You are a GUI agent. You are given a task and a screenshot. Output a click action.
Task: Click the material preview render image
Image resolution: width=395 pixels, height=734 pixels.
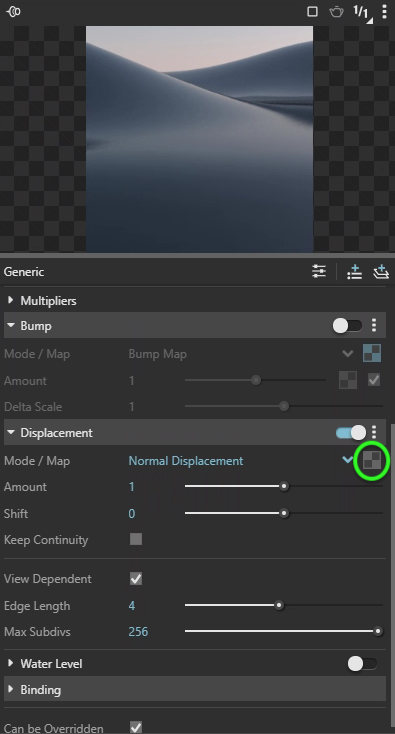(199, 139)
